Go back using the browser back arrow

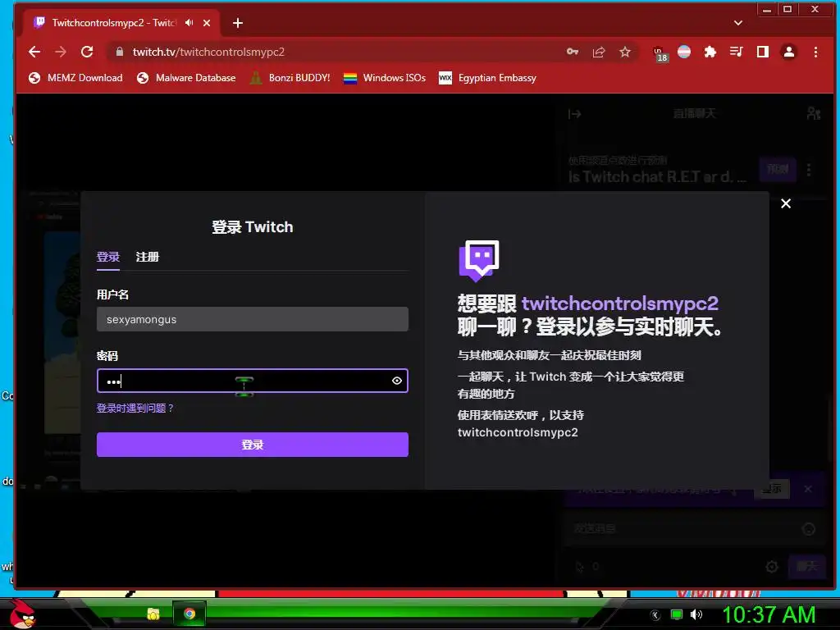pos(34,52)
